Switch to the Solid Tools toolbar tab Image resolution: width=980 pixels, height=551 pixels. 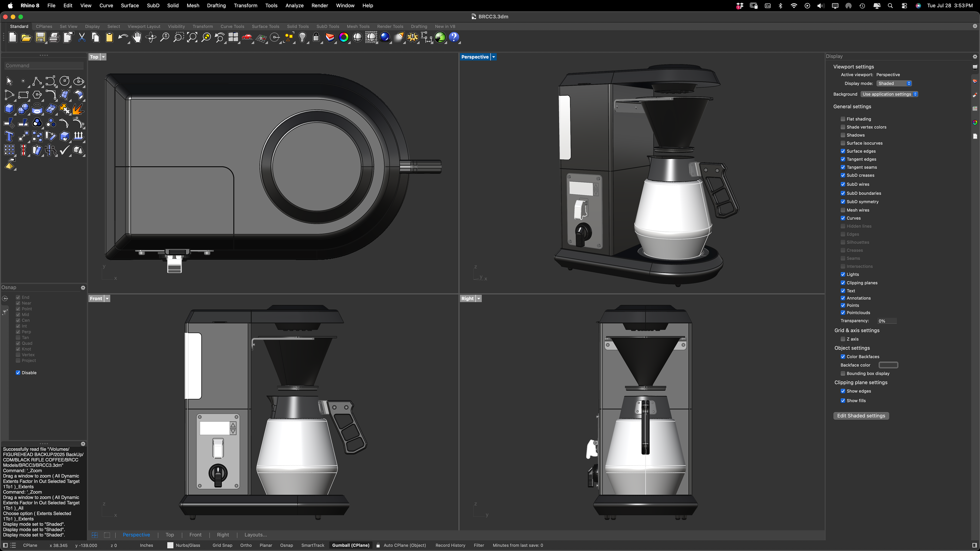298,26
